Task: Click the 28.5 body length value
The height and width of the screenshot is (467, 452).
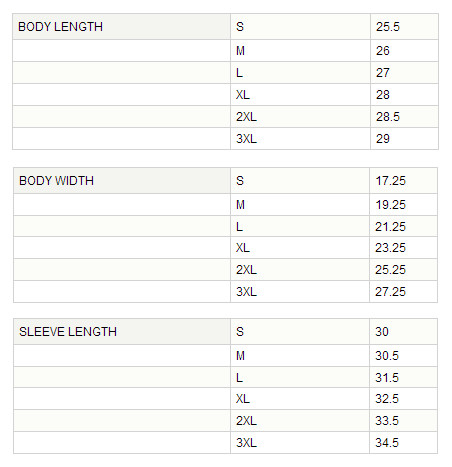Action: [388, 117]
